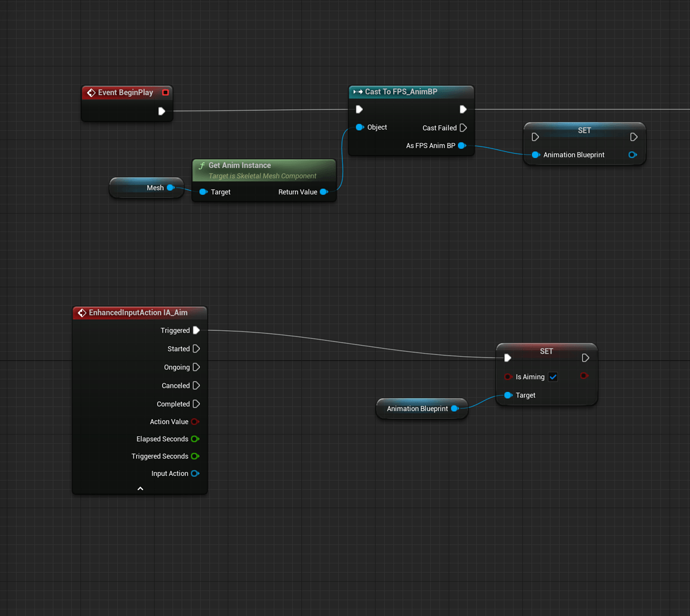Select the Cast To FPS_AnimBP node header
This screenshot has width=690, height=616.
[411, 92]
